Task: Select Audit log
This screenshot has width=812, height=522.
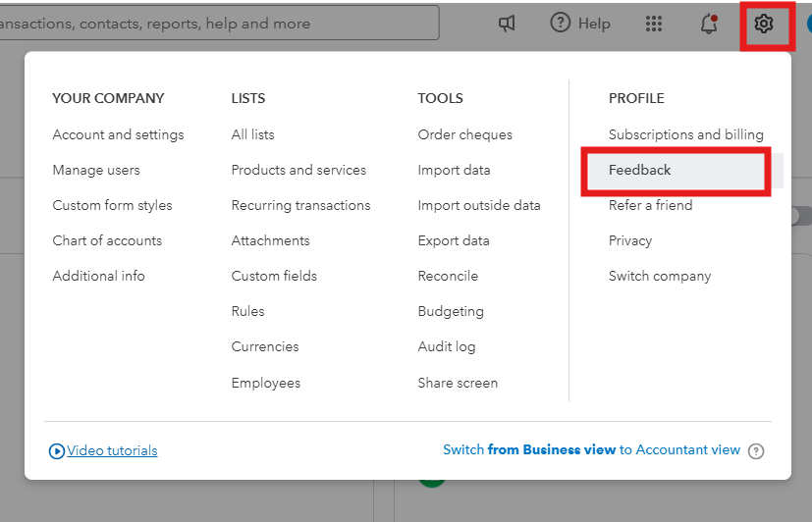Action: [447, 346]
